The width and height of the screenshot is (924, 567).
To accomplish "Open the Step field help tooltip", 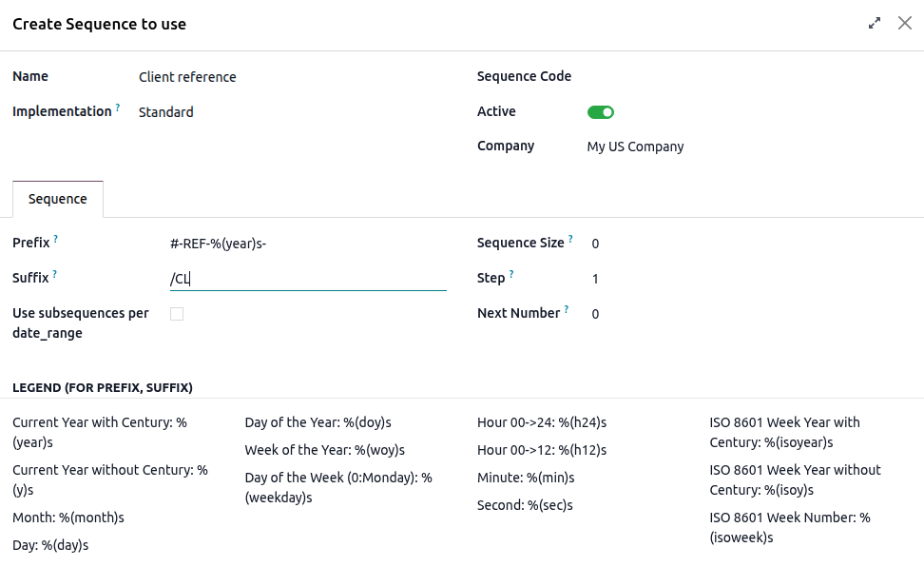I will [512, 271].
